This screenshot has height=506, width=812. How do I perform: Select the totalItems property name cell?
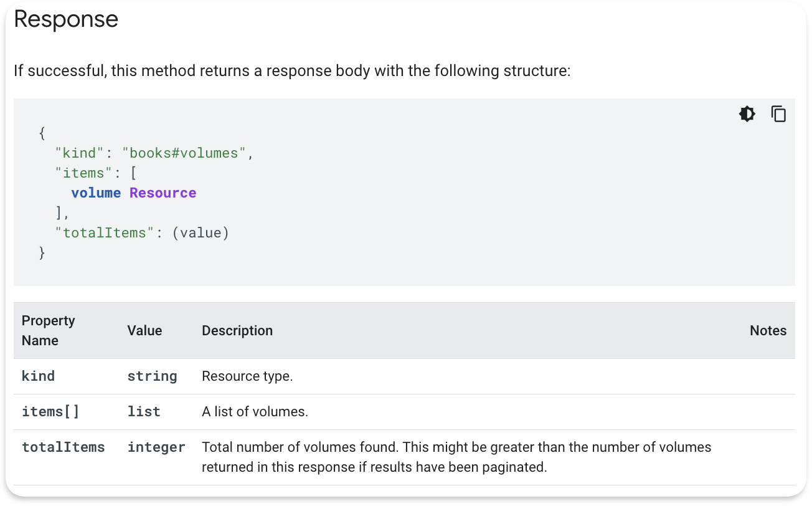pos(63,447)
